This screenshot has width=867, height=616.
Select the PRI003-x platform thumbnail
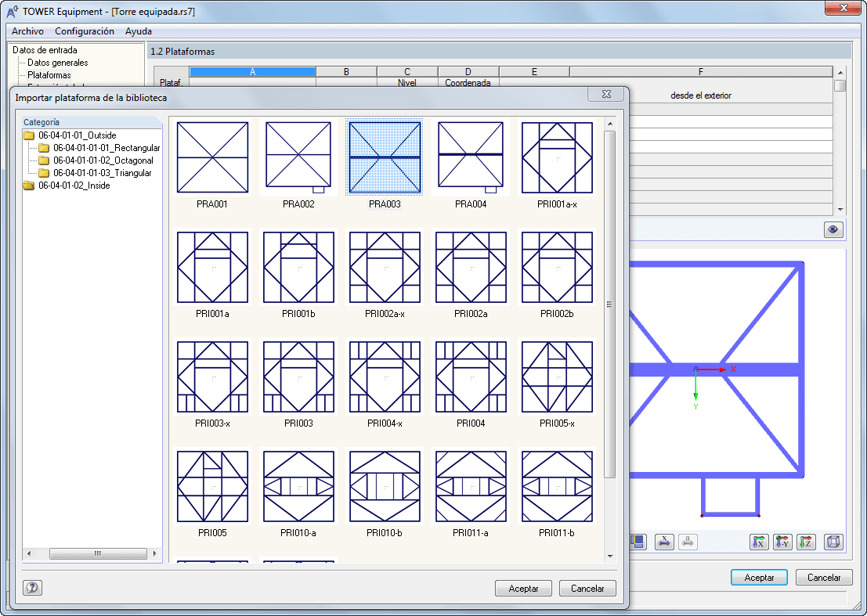click(212, 376)
